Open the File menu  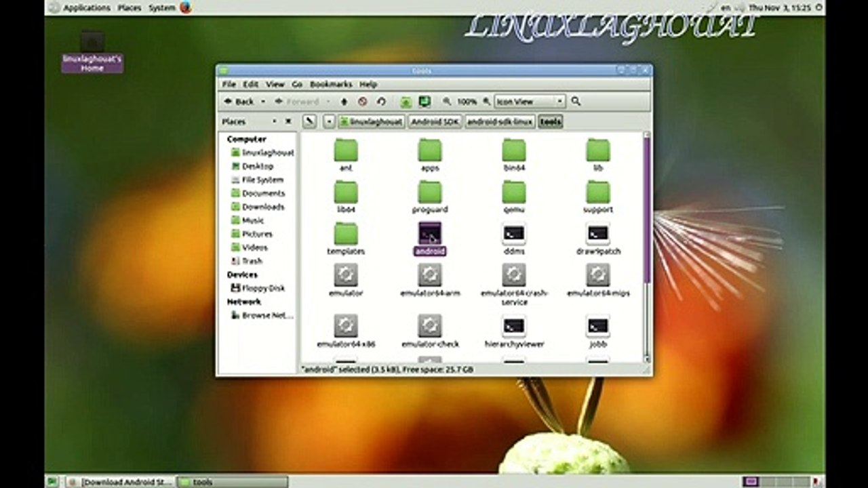click(229, 84)
